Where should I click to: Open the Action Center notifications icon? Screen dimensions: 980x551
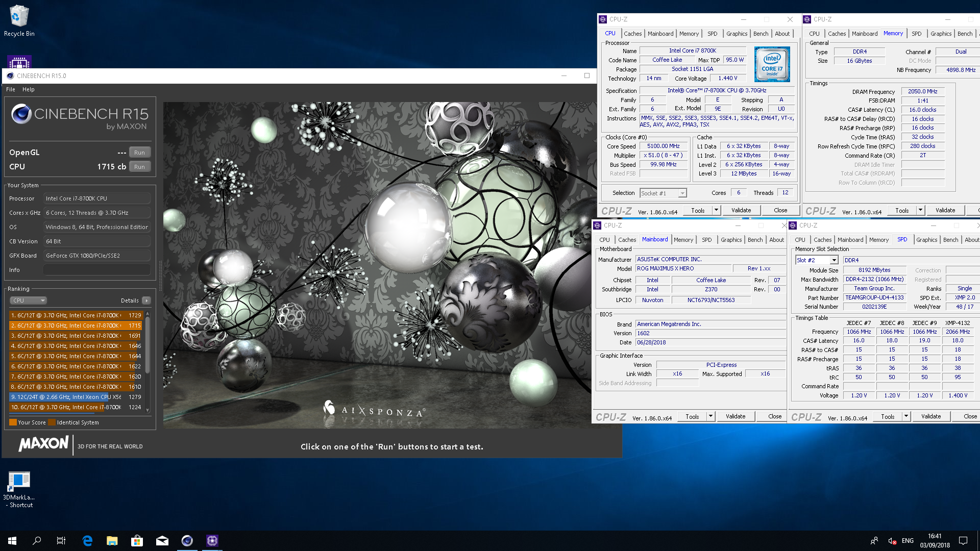pyautogui.click(x=963, y=541)
